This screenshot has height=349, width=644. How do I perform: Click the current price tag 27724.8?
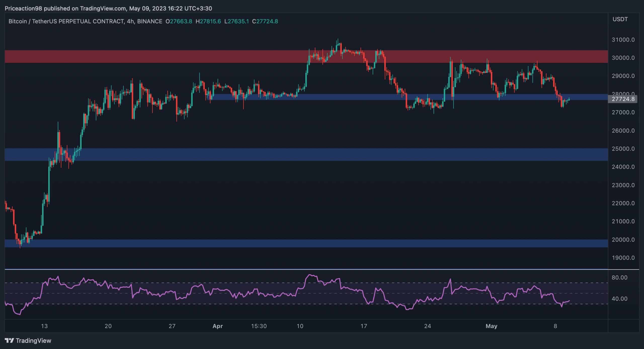[623, 99]
